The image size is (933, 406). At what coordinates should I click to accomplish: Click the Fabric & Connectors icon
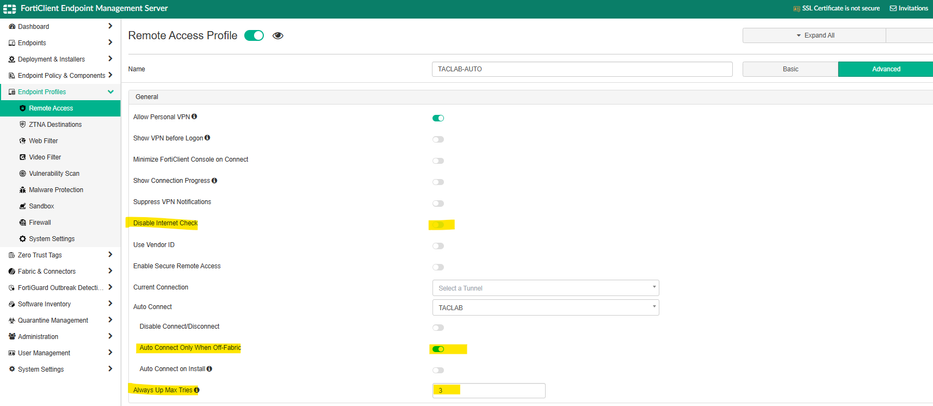[12, 271]
